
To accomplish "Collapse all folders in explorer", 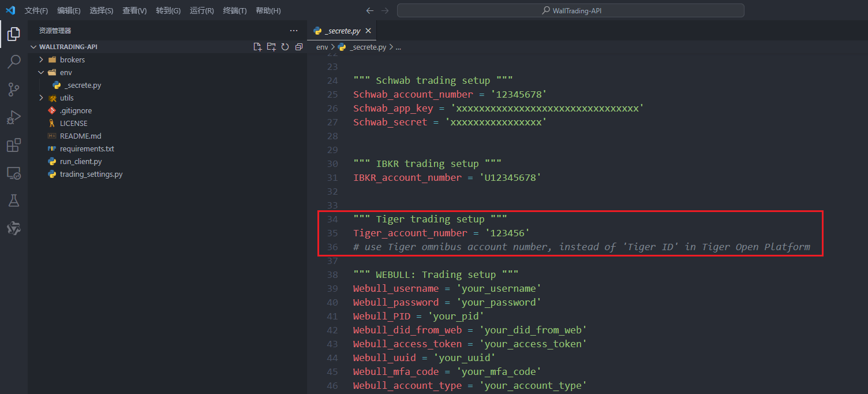I will (298, 47).
